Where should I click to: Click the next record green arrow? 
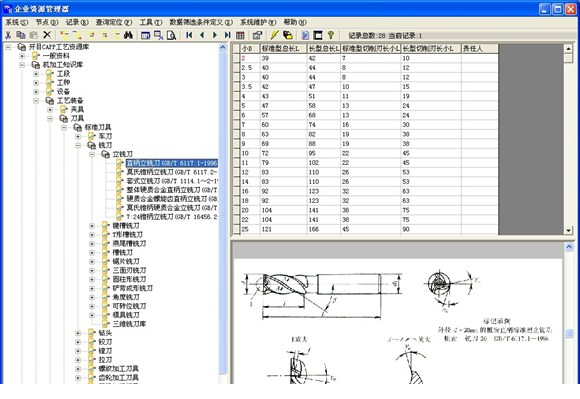click(x=215, y=35)
